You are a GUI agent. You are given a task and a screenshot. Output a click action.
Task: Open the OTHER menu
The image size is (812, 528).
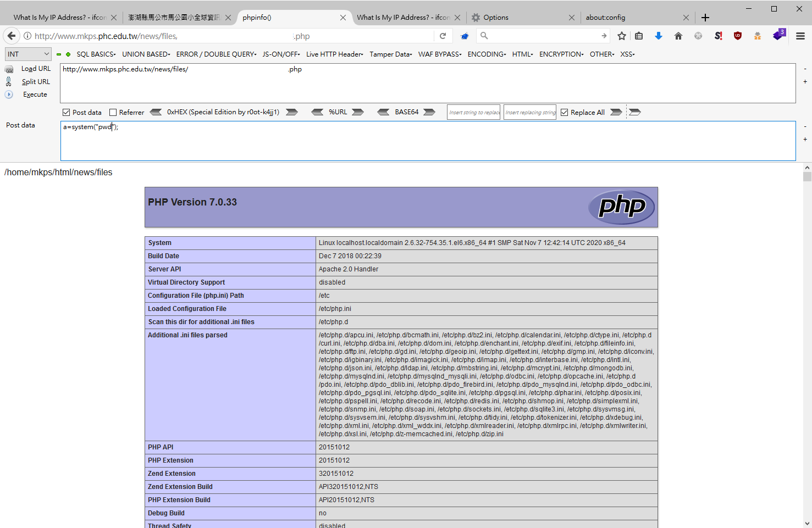click(602, 54)
